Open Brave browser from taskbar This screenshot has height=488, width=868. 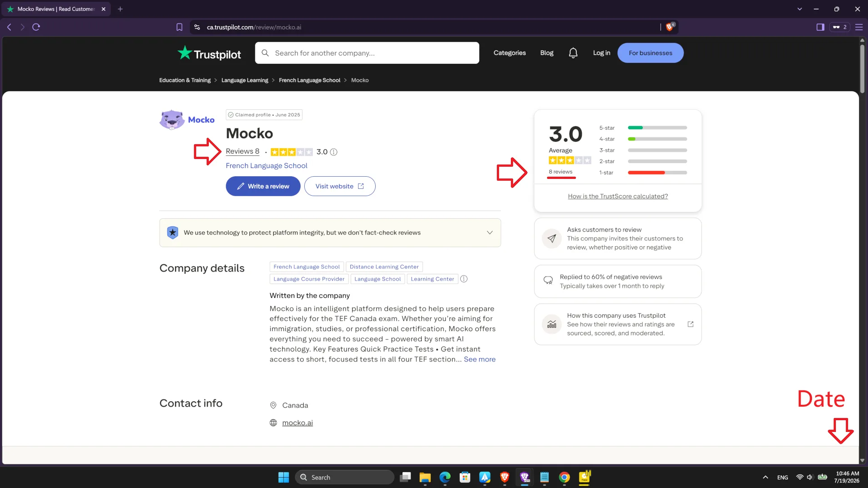(505, 477)
